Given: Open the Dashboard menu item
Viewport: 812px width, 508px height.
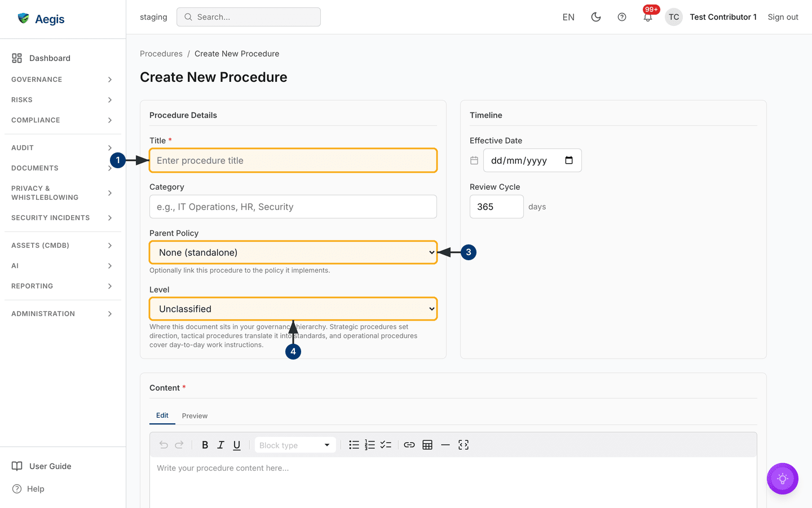Looking at the screenshot, I should tap(63, 58).
